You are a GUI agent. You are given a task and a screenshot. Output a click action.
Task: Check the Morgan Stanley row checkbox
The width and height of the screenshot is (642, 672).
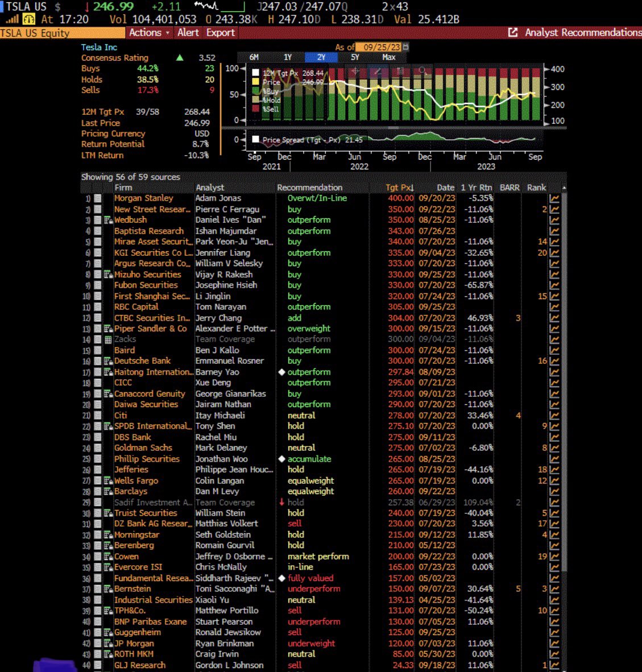tap(98, 198)
